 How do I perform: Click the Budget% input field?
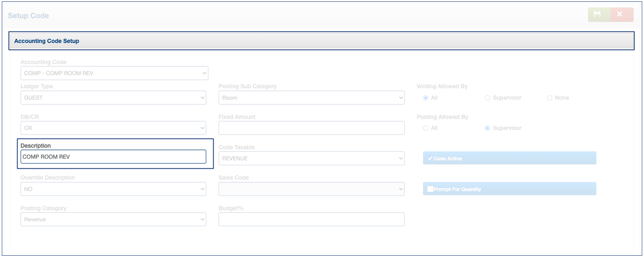(x=311, y=219)
